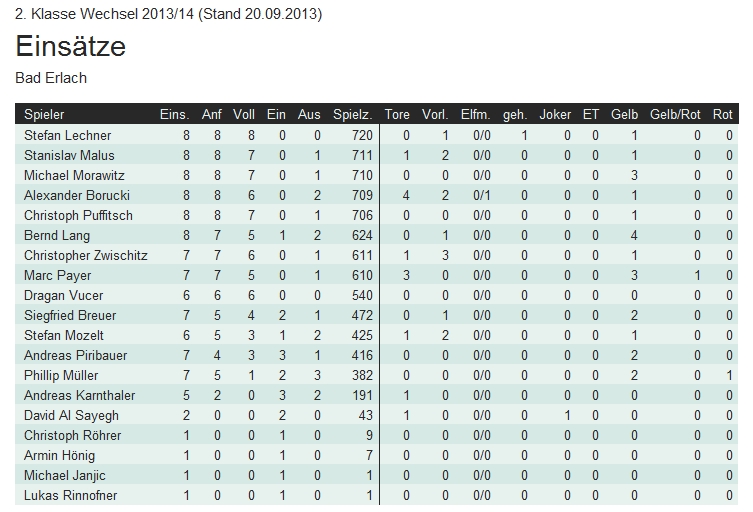Click the Rot column header
Viewport: 753px width, 512px height.
[723, 115]
